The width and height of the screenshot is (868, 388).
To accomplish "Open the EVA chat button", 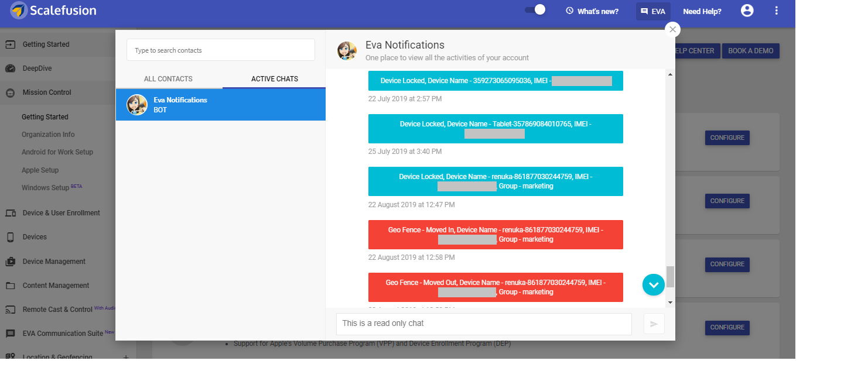I will (653, 11).
